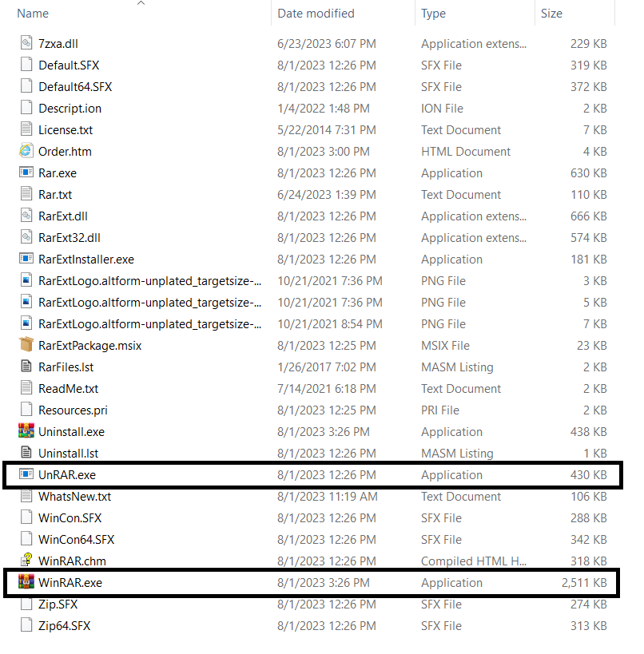
Task: Click the Zip.SFX file icon
Action: coord(26,604)
